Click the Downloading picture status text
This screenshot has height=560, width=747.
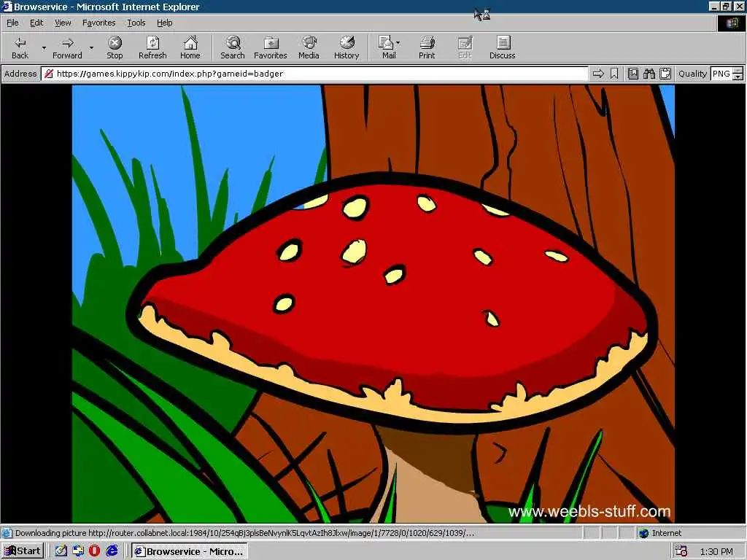244,533
